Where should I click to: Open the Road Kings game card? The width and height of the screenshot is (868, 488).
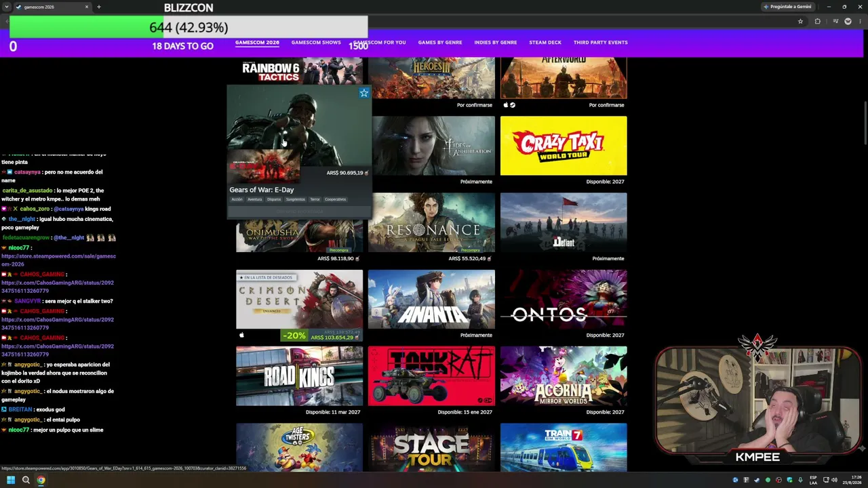pyautogui.click(x=299, y=376)
